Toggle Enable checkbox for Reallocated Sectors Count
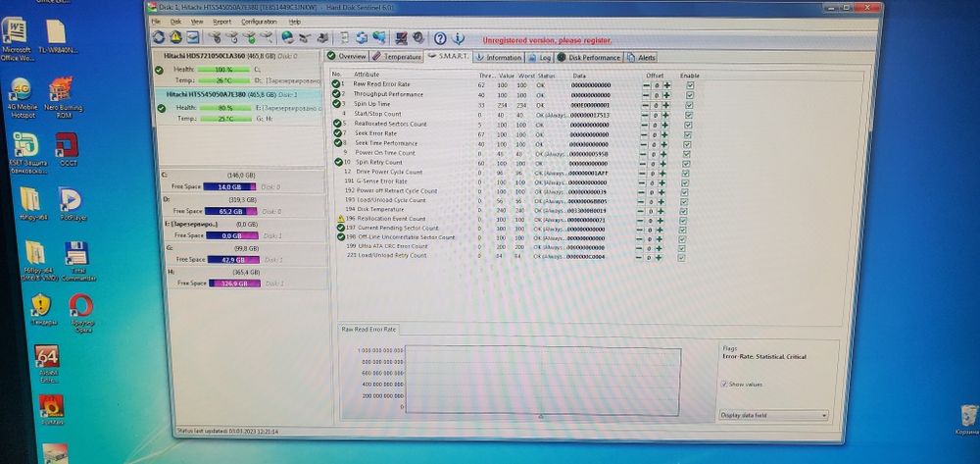Screen dimensions: 980x464 coord(688,125)
